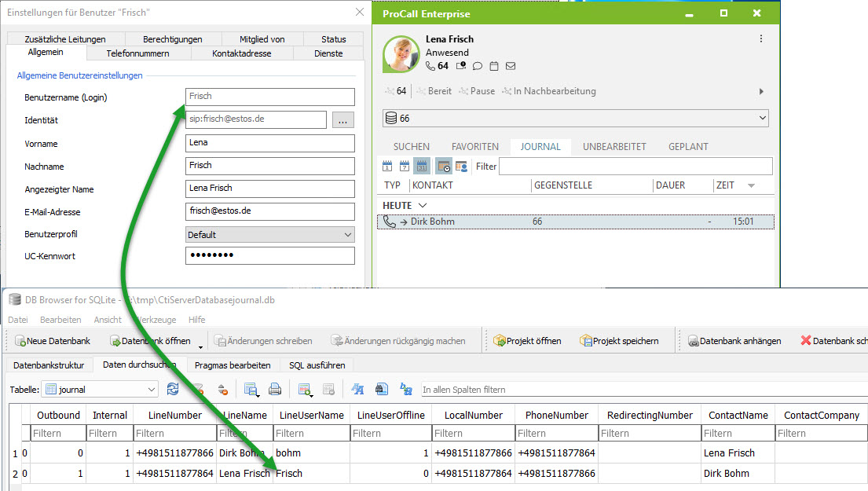The image size is (868, 491).
Task: Click Lena Frisch's profile picture
Action: [401, 53]
